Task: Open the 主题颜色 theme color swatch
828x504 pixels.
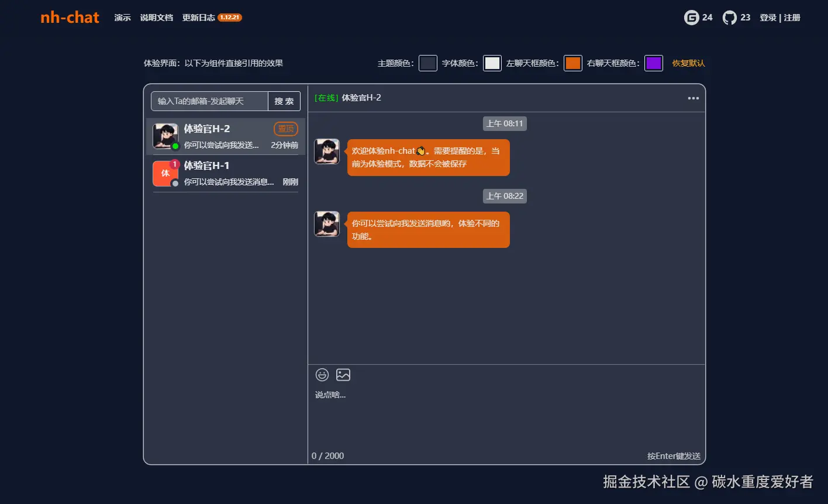Action: click(427, 63)
